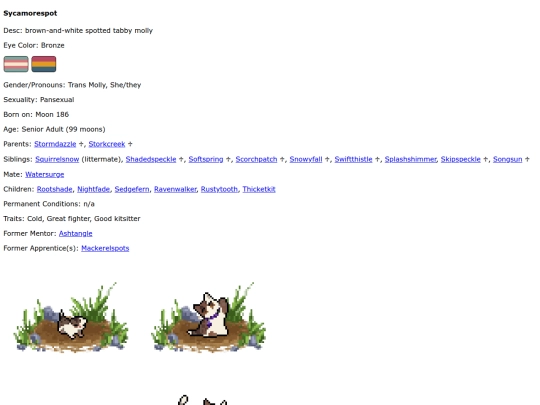The height and width of the screenshot is (405, 540).
Task: Click the kitten sprite thumbnail
Action: [x=71, y=318]
